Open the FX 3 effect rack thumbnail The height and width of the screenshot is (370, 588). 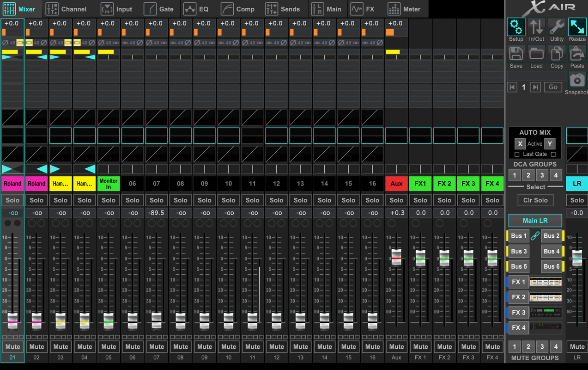[546, 312]
